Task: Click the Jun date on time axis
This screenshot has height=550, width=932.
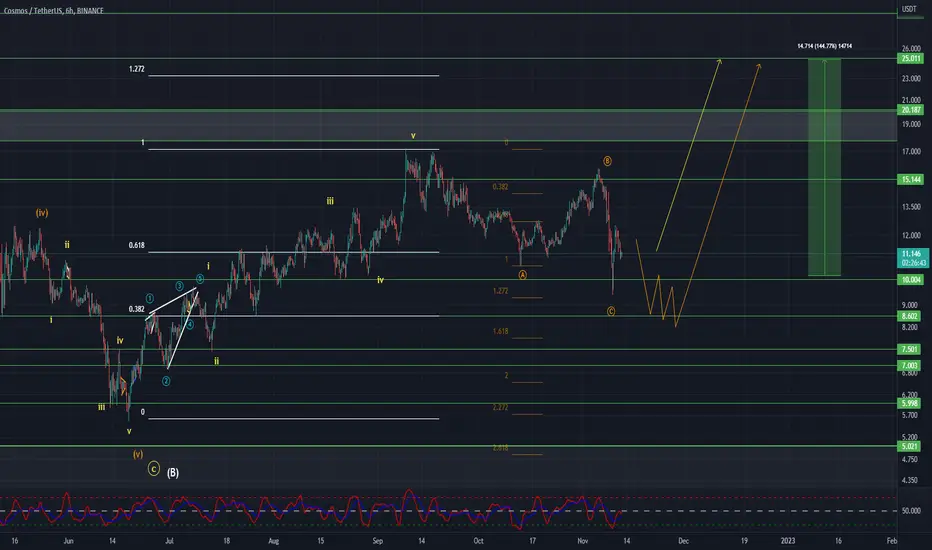Action: point(68,541)
